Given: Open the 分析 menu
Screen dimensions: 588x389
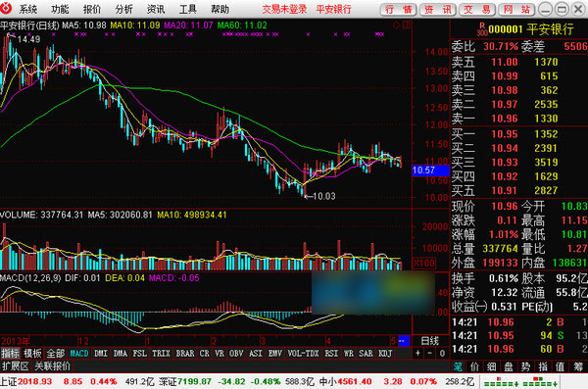Looking at the screenshot, I should [x=124, y=9].
